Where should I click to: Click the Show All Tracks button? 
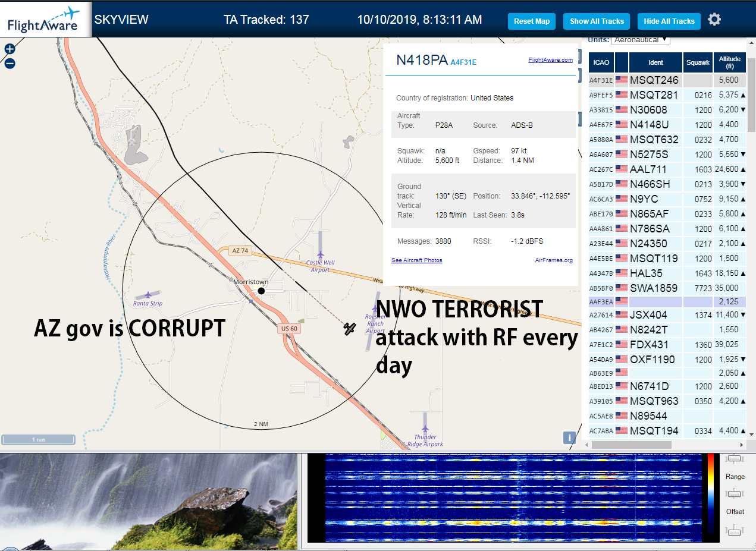tap(597, 21)
